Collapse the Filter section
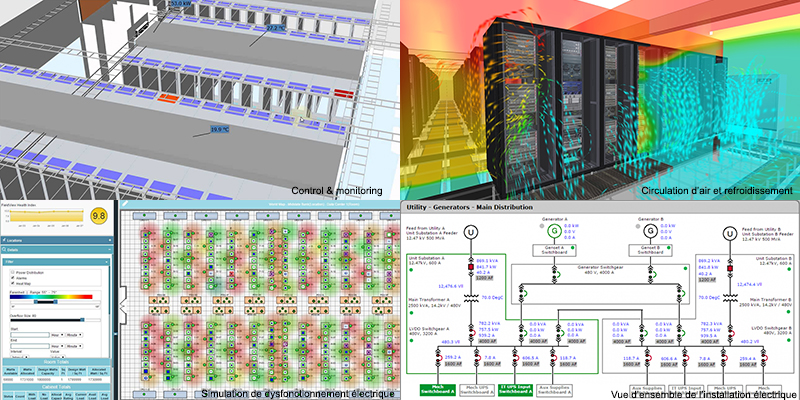The image size is (800, 400). pyautogui.click(x=107, y=262)
